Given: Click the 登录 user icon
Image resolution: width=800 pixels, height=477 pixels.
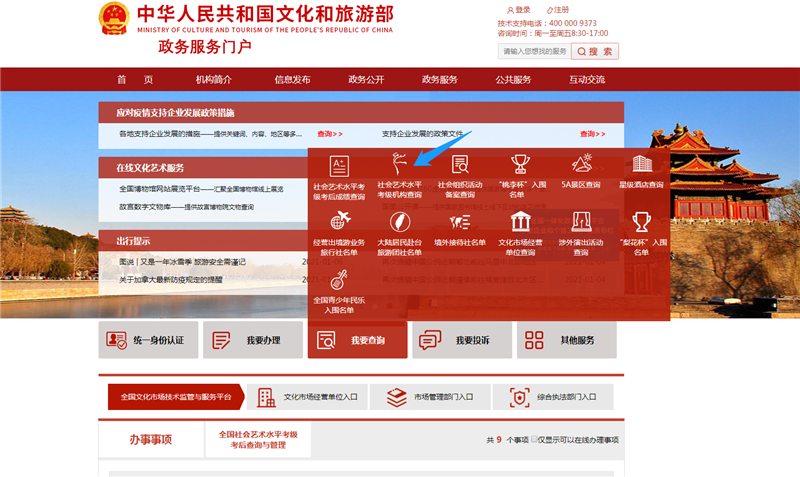Looking at the screenshot, I should [x=510, y=10].
